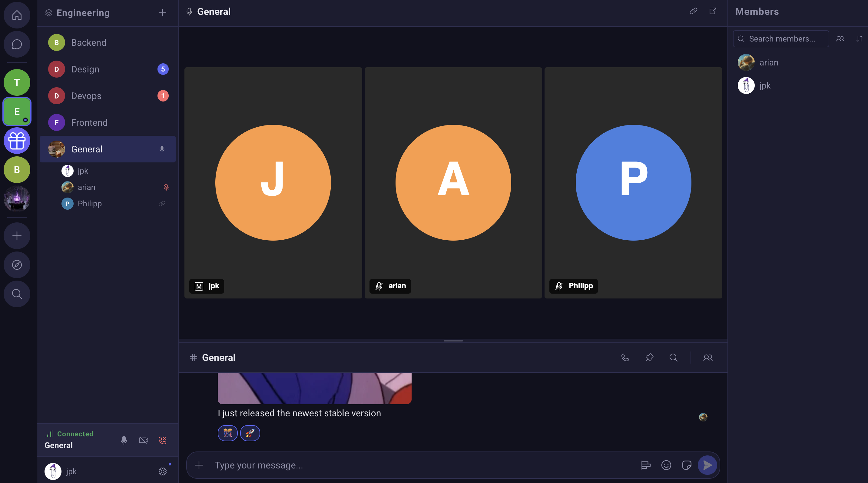The image size is (868, 483).
Task: Open the Explore compass icon
Action: (17, 265)
